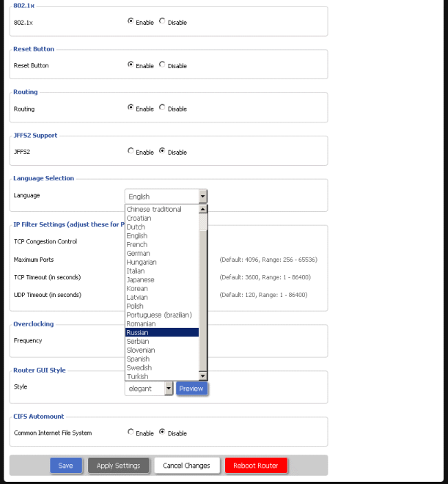Viewport: 448px width, 484px height.
Task: Choose Serbian from the list
Action: click(x=162, y=342)
